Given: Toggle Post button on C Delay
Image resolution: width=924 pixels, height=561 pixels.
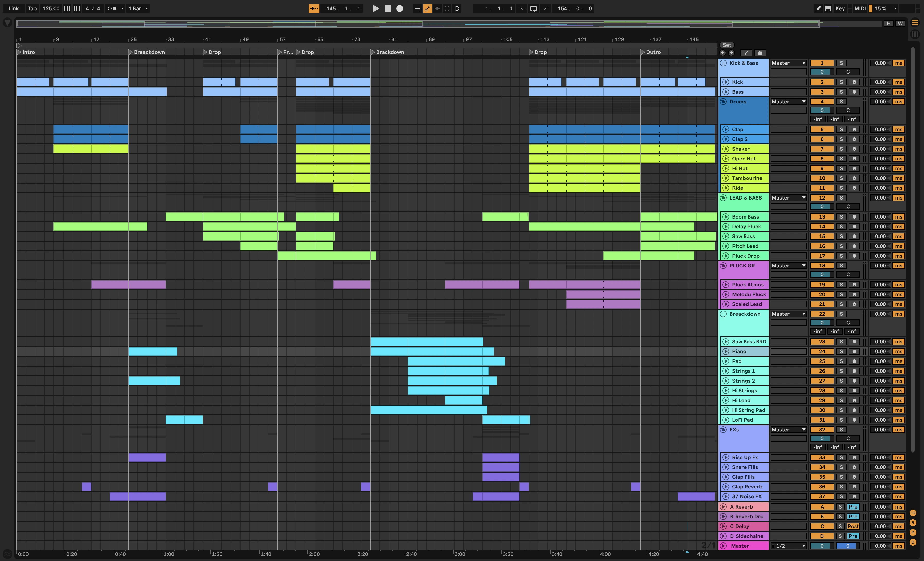Looking at the screenshot, I should tap(853, 526).
